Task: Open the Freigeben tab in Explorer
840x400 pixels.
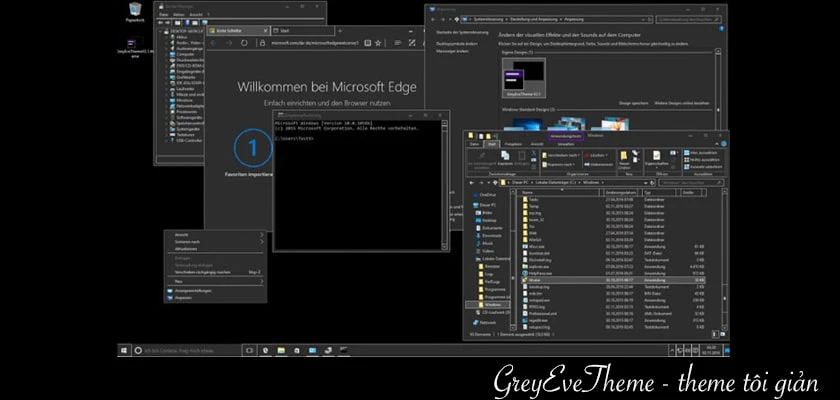Action: pyautogui.click(x=513, y=144)
